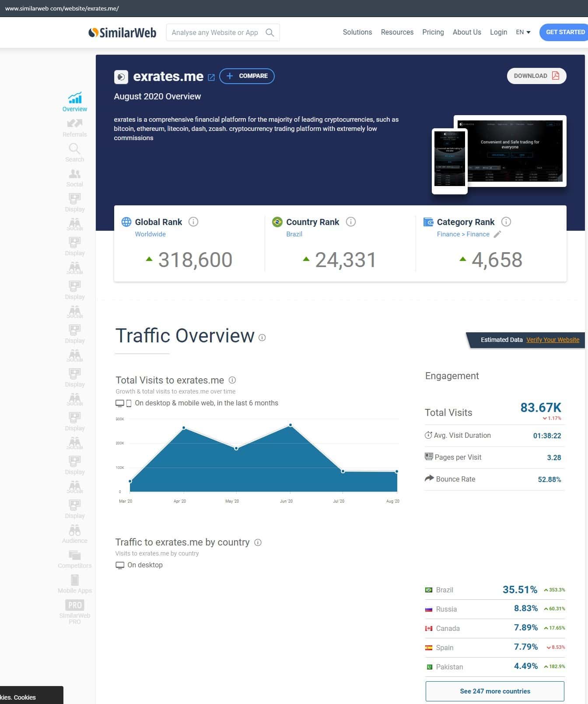Click the 4,658 category rank number
The image size is (588, 704).
pos(497,260)
